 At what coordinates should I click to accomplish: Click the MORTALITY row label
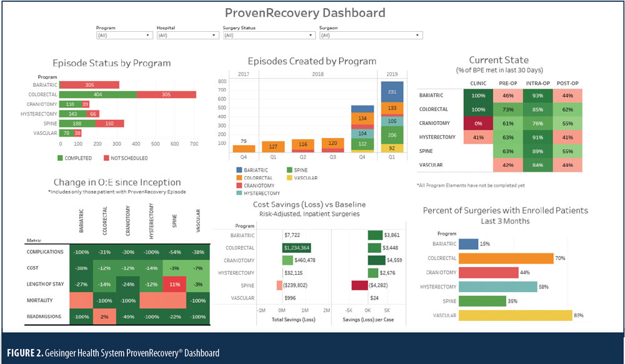(x=39, y=300)
